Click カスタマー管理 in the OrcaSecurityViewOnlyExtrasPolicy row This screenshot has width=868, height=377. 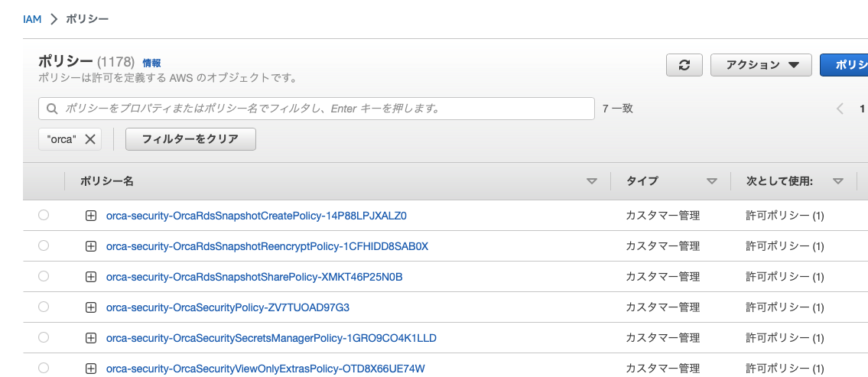coord(662,369)
